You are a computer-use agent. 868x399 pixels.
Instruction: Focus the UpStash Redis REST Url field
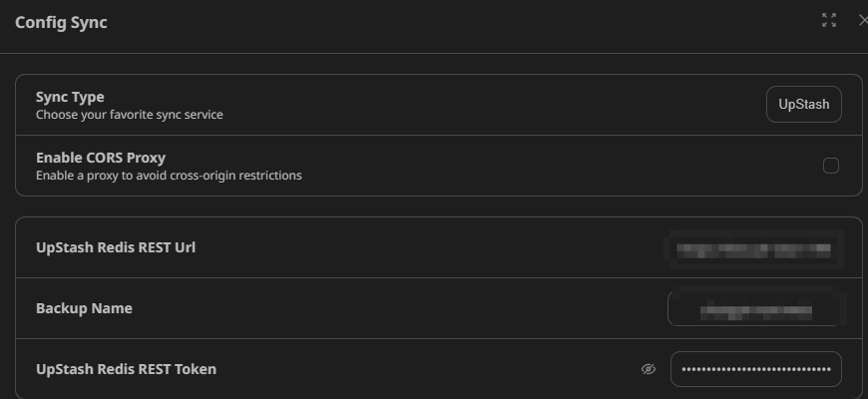(x=754, y=249)
